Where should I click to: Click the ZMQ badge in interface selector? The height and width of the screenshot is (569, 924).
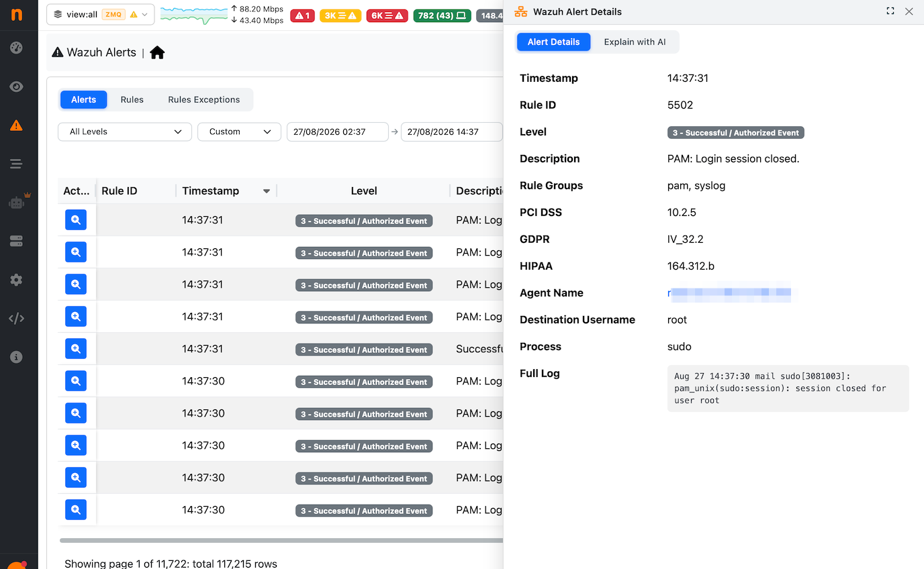point(113,14)
